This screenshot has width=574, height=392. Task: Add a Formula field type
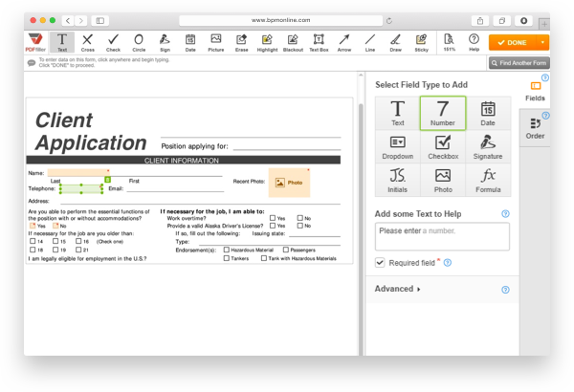tap(488, 180)
